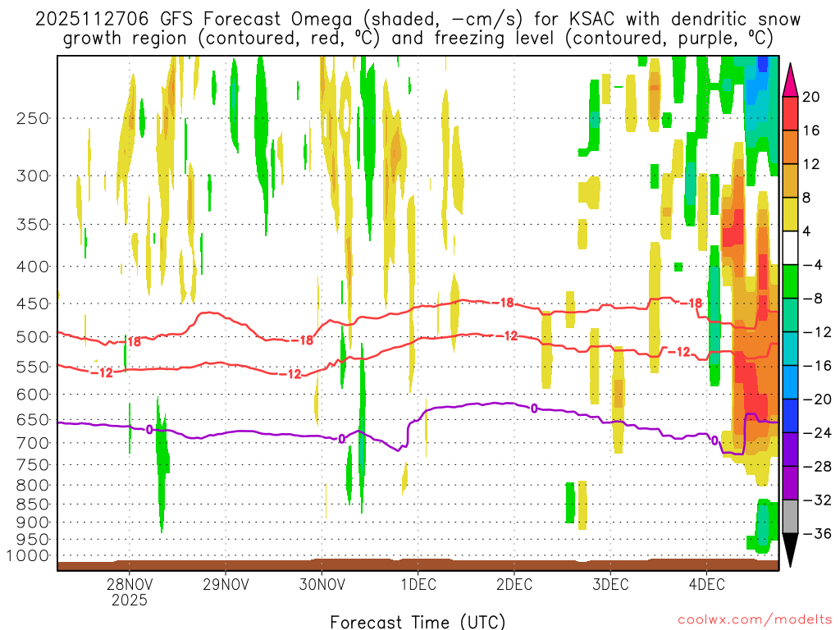Screen dimensions: 840x630
Task: Click the 29NOV date label on time axis
Action: pos(226,584)
